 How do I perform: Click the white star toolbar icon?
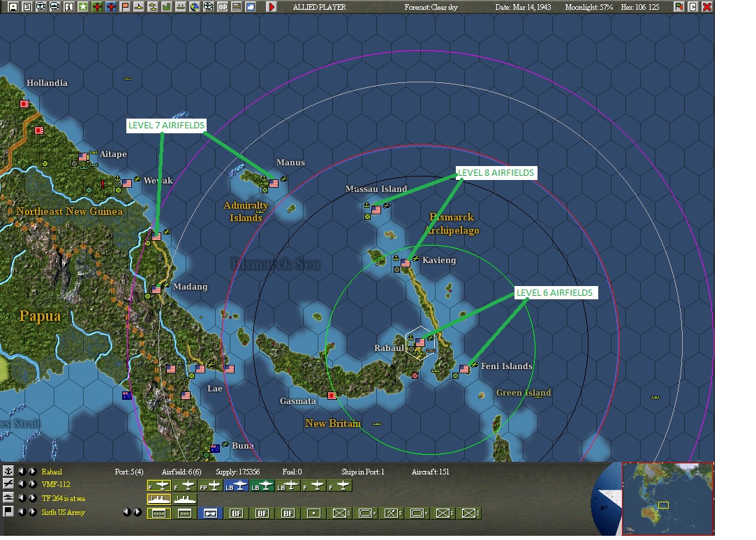83,7
